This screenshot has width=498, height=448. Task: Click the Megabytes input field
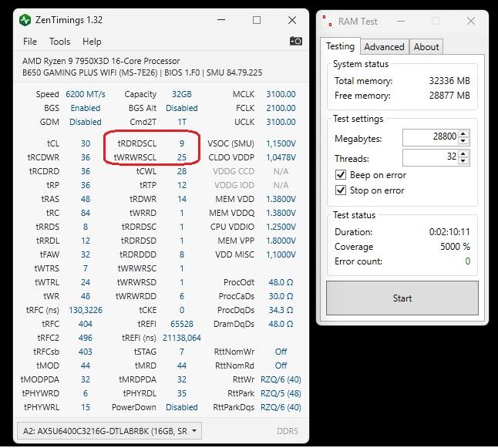(430, 137)
